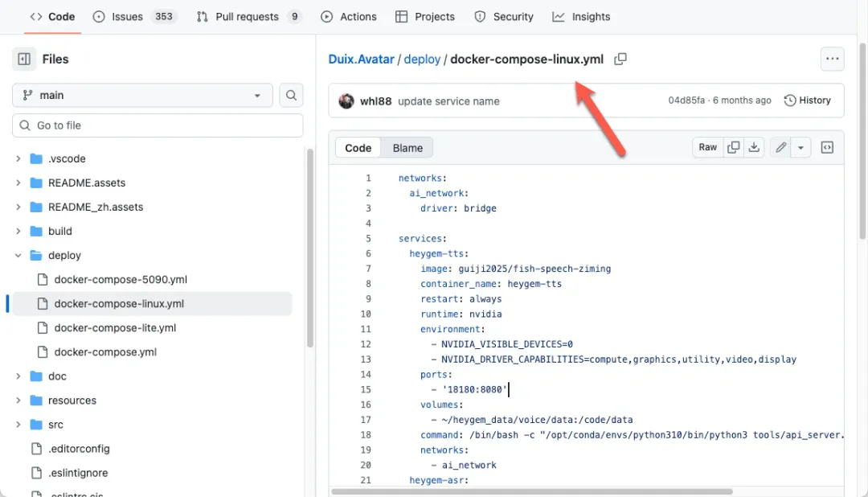Copy file path icon next to filename
The height and width of the screenshot is (497, 868).
click(x=620, y=59)
